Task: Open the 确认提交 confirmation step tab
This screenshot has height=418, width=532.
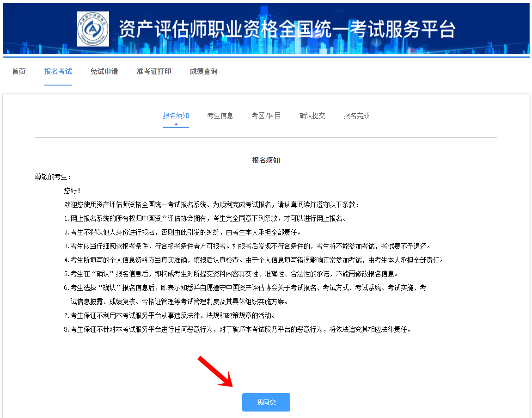Action: [312, 116]
